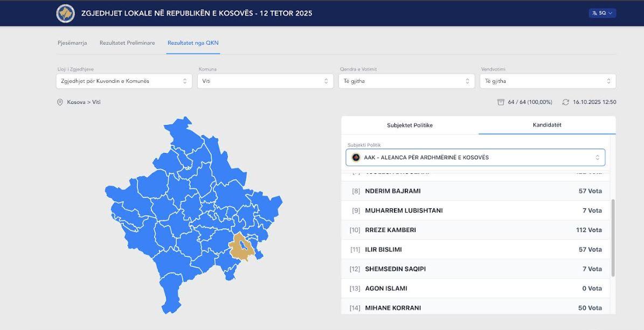
Task: Click the election commission logo in header
Action: tap(66, 13)
